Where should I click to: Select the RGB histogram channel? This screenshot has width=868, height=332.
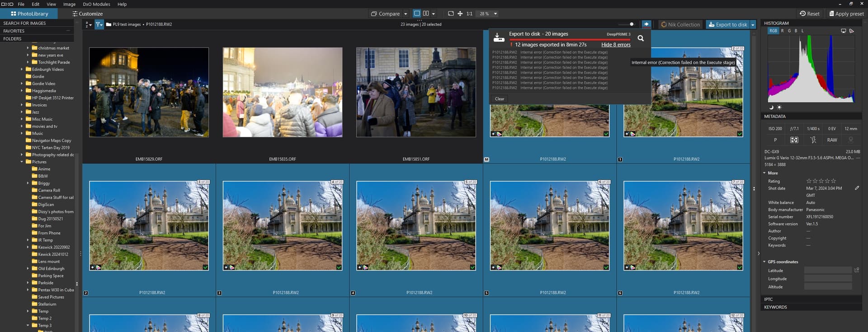coord(773,31)
